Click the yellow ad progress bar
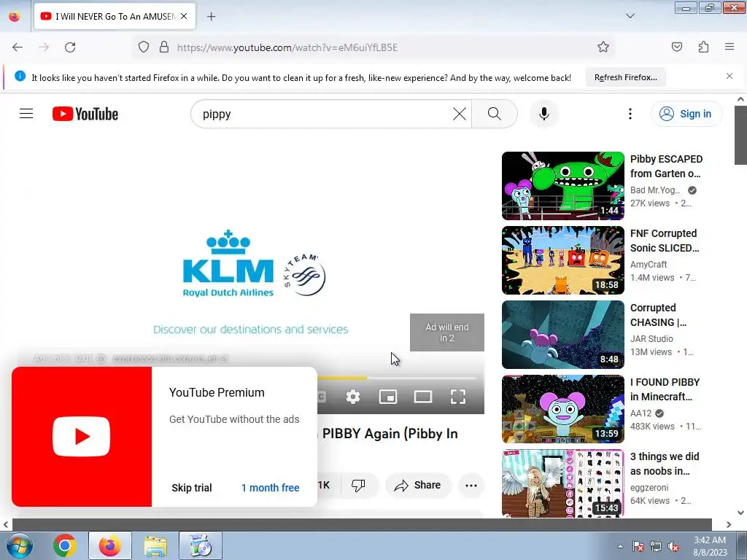This screenshot has width=747, height=560. 342,378
